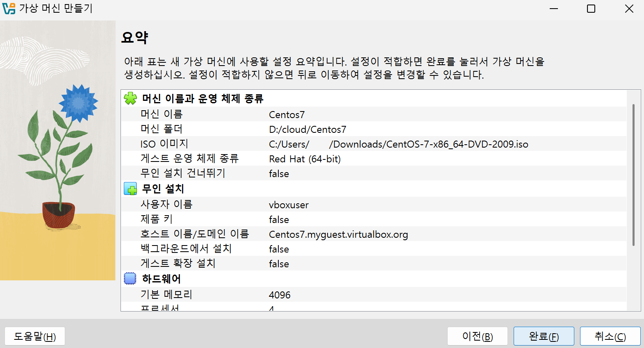Click the blue chip icon beside 하드웨어
The width and height of the screenshot is (644, 348).
tap(130, 279)
